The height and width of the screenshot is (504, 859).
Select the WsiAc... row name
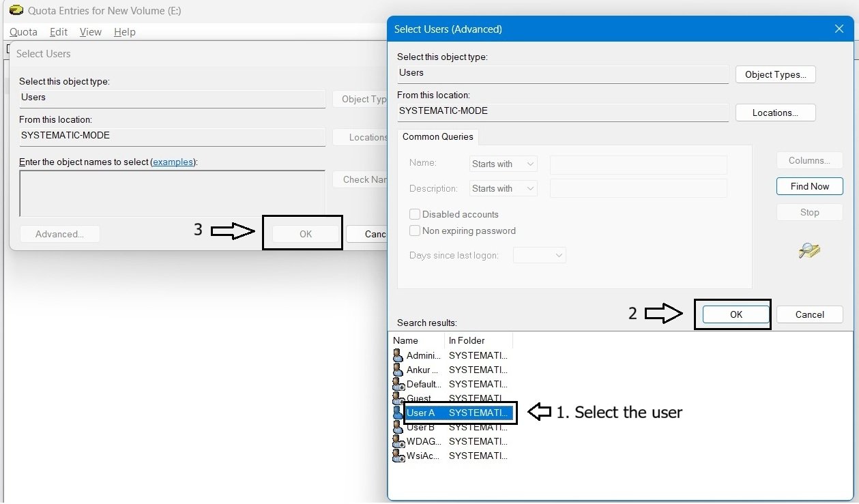pyautogui.click(x=424, y=456)
